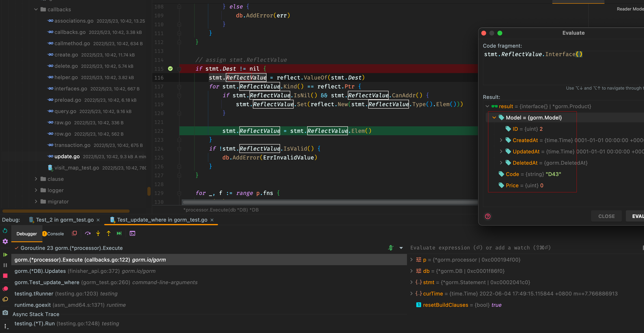
Task: Click the help question mark in the Evaluate dialog
Action: coord(488,216)
